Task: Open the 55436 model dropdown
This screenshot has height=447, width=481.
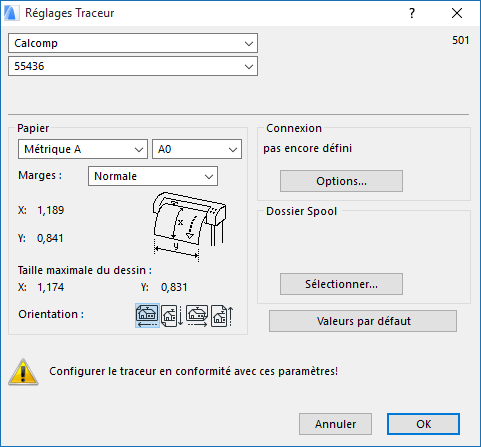Action: coord(133,66)
